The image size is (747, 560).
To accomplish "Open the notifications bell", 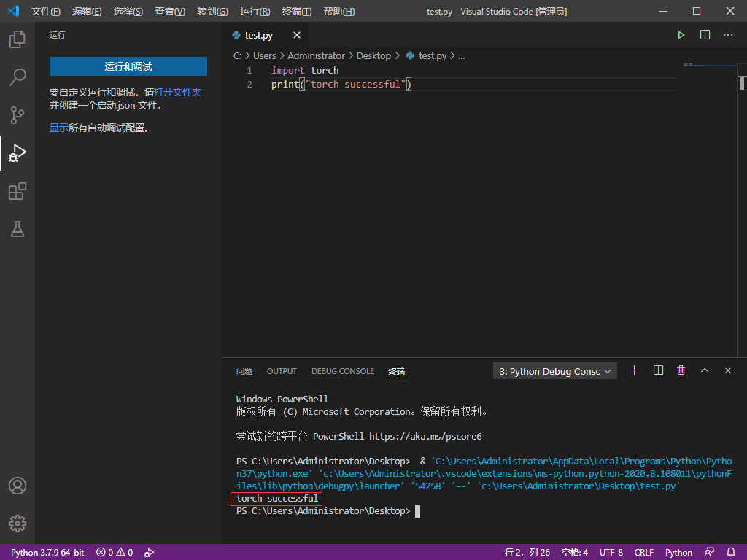I will (732, 552).
